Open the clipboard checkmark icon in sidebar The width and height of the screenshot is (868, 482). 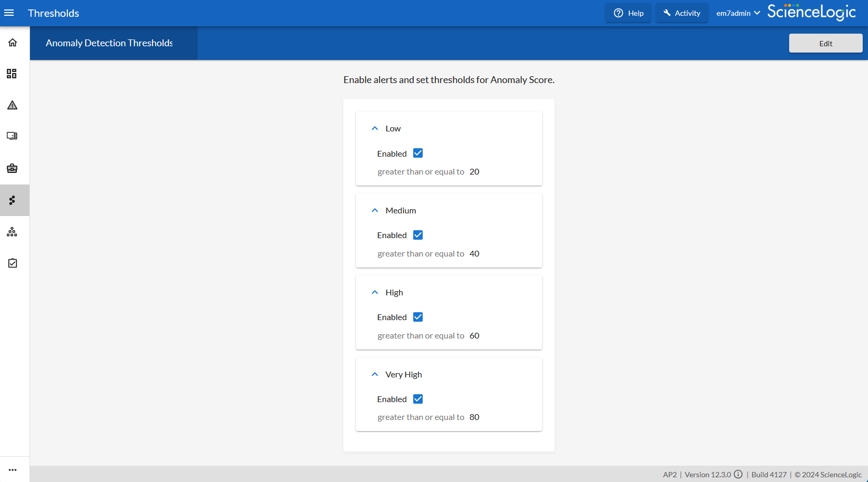13,263
